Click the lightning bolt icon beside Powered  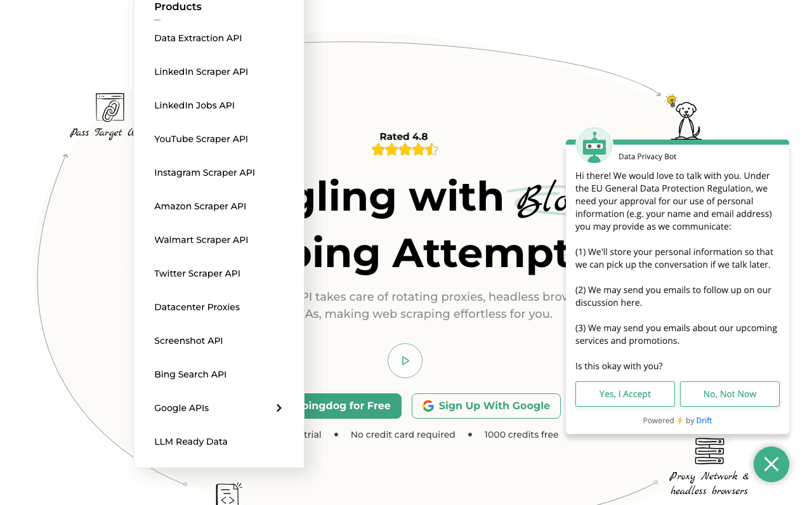pyautogui.click(x=680, y=421)
